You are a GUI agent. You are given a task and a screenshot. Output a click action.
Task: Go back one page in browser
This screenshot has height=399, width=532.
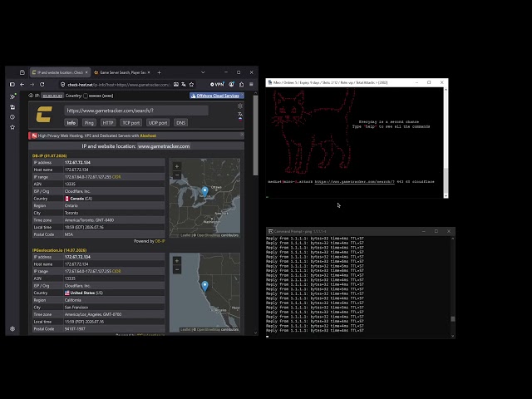coord(22,85)
